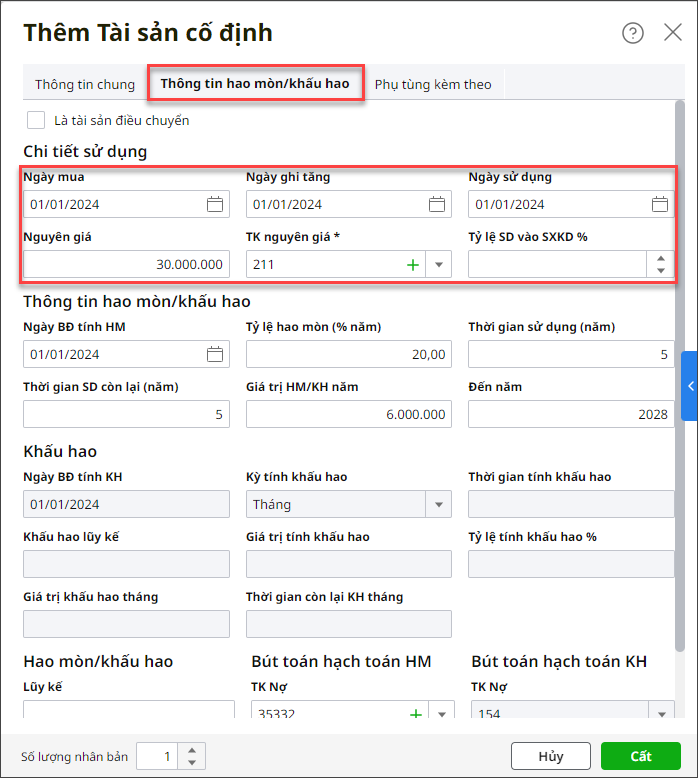Add new account with TK nguyên giá plus icon

(413, 264)
